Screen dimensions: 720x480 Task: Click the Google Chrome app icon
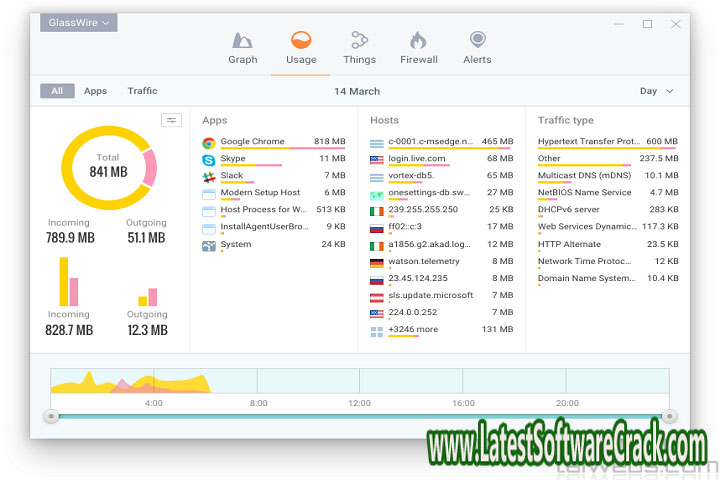pyautogui.click(x=209, y=143)
